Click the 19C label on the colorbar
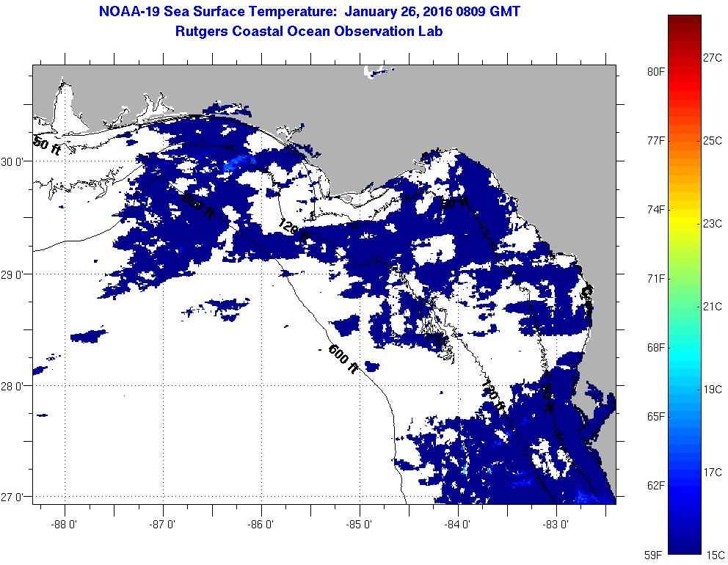728x565 pixels. click(x=713, y=390)
